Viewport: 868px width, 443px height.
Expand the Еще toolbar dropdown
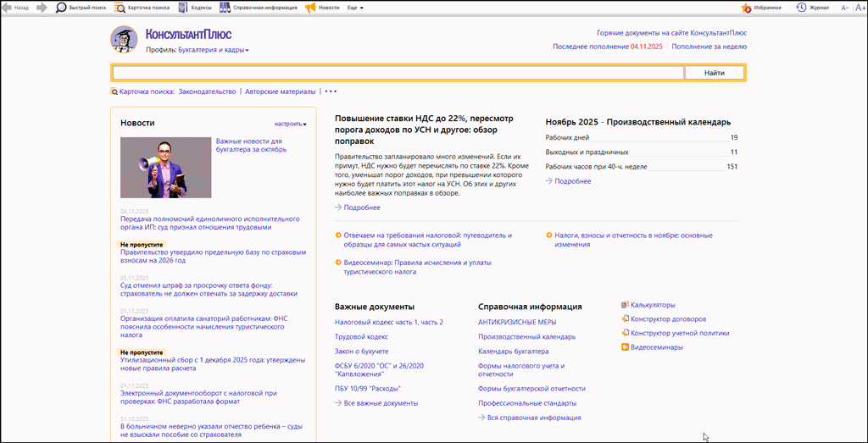point(355,8)
